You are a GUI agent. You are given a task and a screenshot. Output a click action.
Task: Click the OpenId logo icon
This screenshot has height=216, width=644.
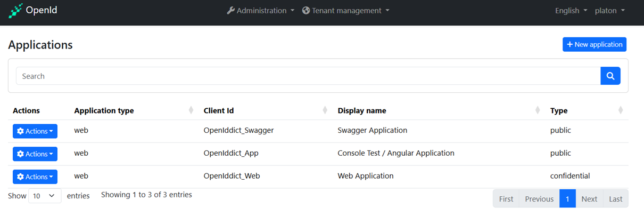15,11
